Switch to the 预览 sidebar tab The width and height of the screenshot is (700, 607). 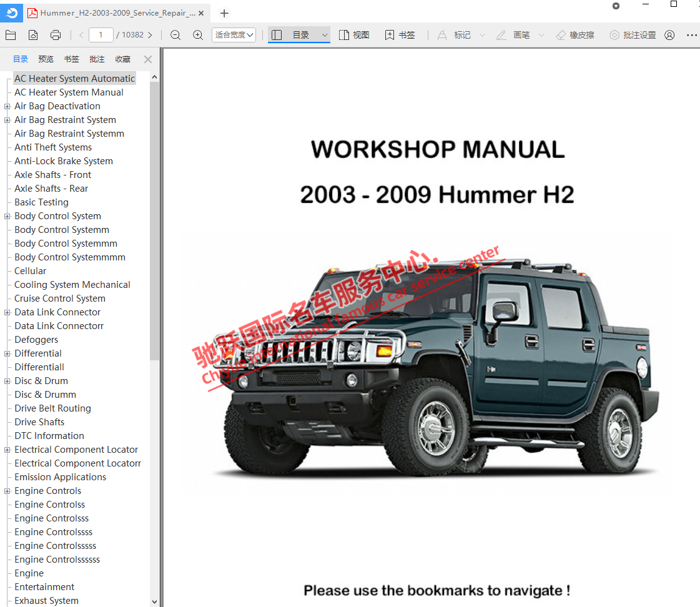click(x=46, y=59)
